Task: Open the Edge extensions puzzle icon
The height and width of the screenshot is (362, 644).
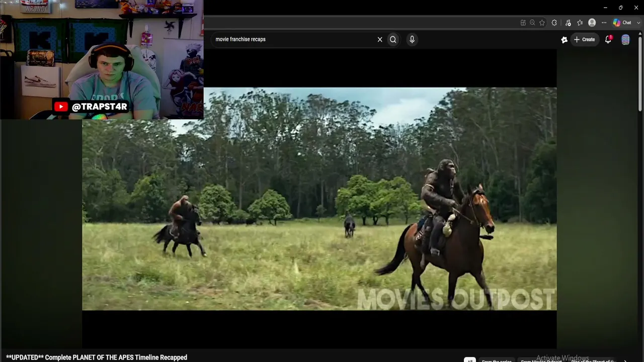Action: coord(554,23)
